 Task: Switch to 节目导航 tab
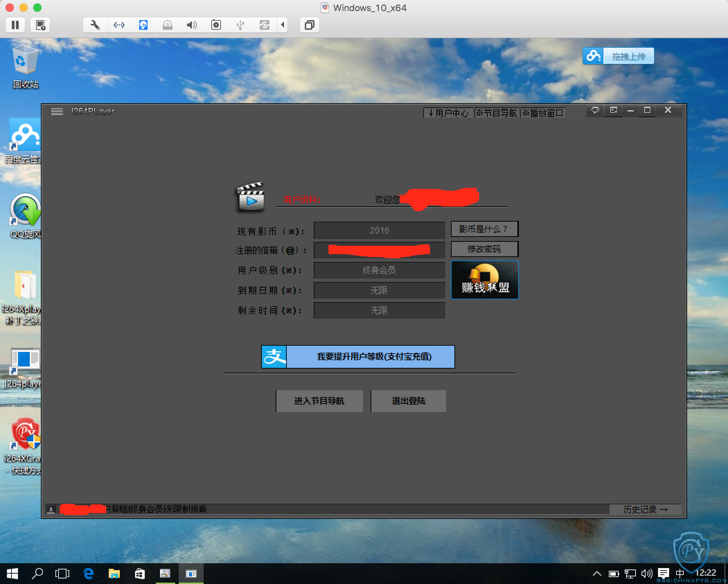pos(497,113)
